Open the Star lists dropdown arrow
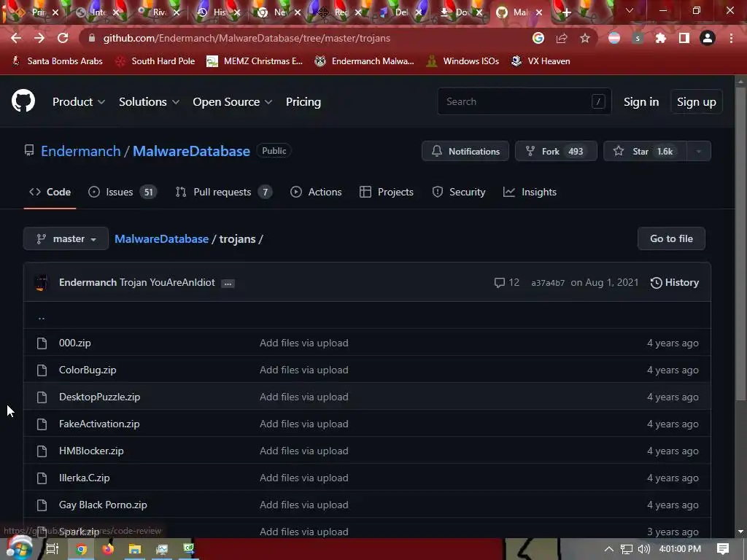This screenshot has height=560, width=747. click(x=698, y=152)
